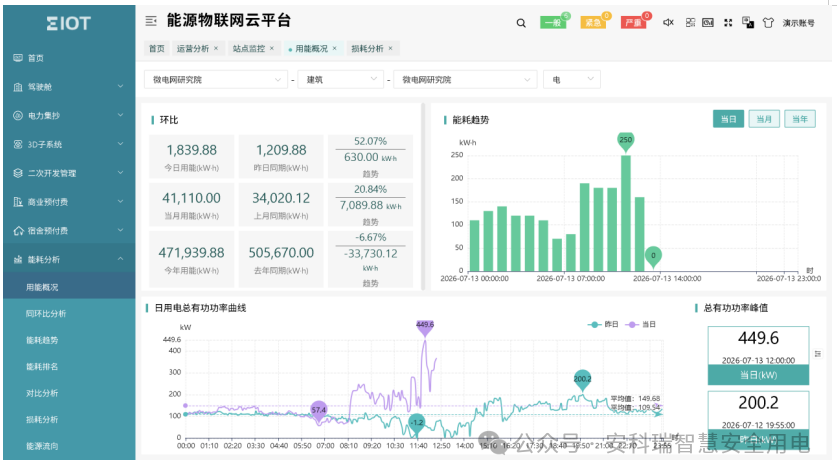Open 能耗趋势 in the sidebar
The height and width of the screenshot is (476, 837).
click(69, 340)
